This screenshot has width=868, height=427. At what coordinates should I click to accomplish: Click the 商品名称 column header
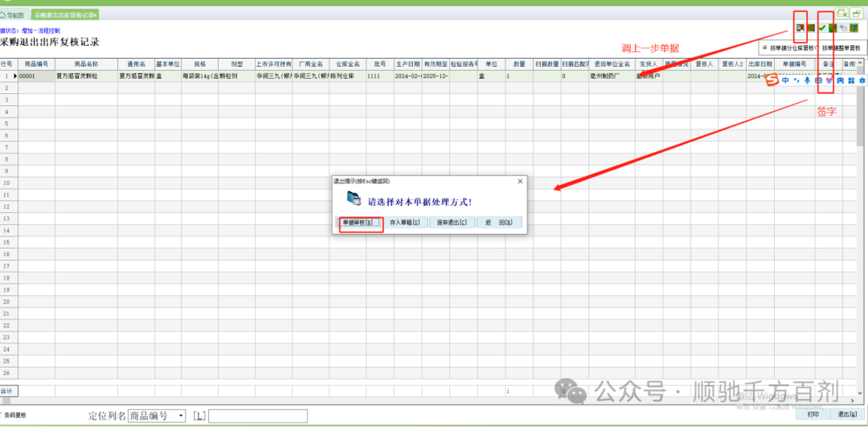tap(86, 64)
